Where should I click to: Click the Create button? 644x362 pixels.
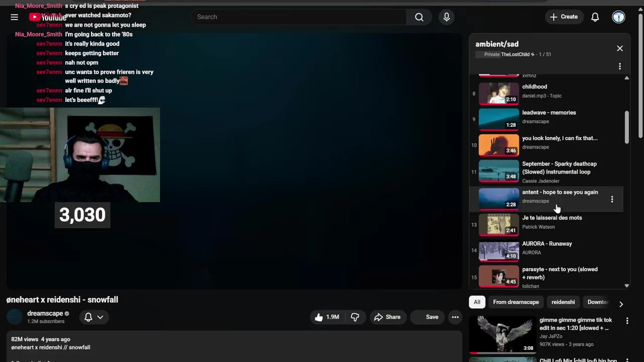point(563,17)
